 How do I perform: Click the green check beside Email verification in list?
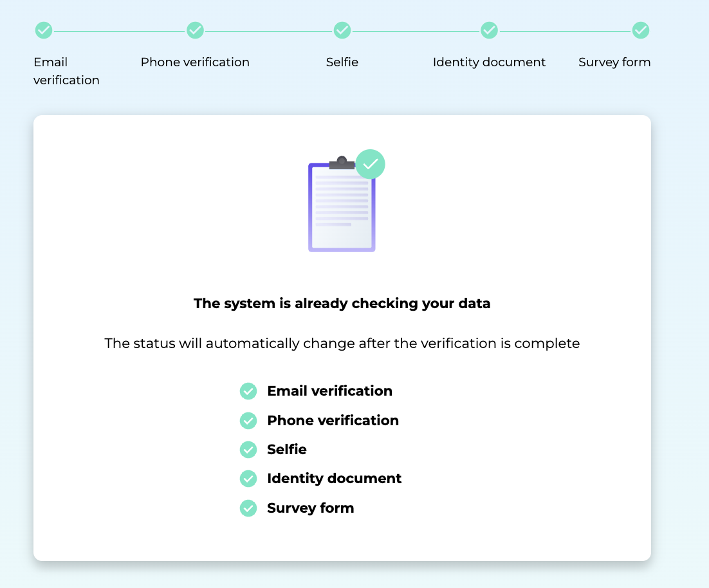(x=248, y=391)
